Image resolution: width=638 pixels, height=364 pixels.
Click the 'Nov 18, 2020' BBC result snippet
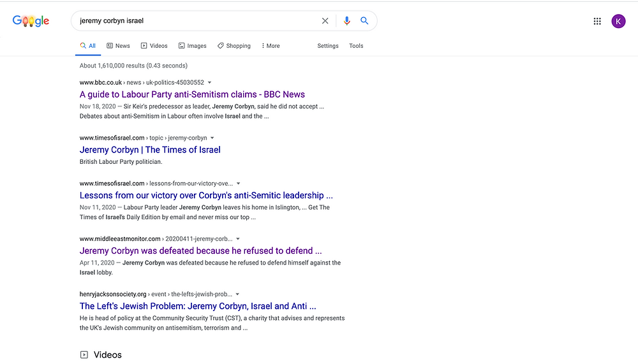(202, 112)
